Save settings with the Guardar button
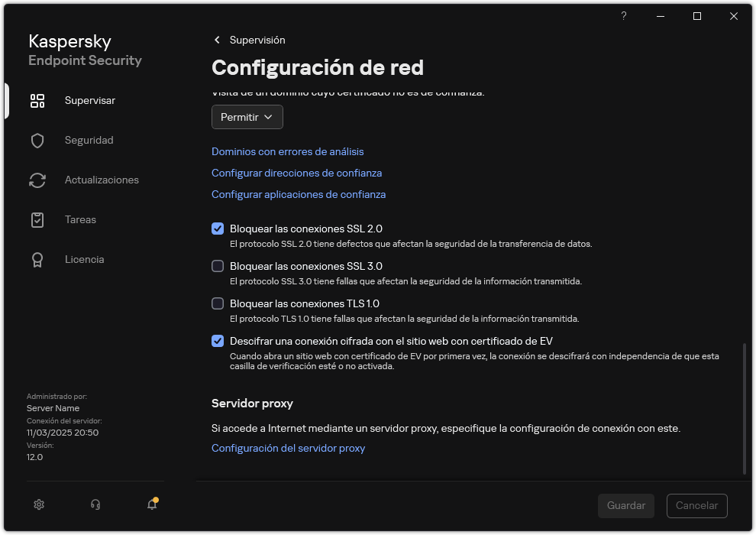This screenshot has width=756, height=535. [x=625, y=505]
